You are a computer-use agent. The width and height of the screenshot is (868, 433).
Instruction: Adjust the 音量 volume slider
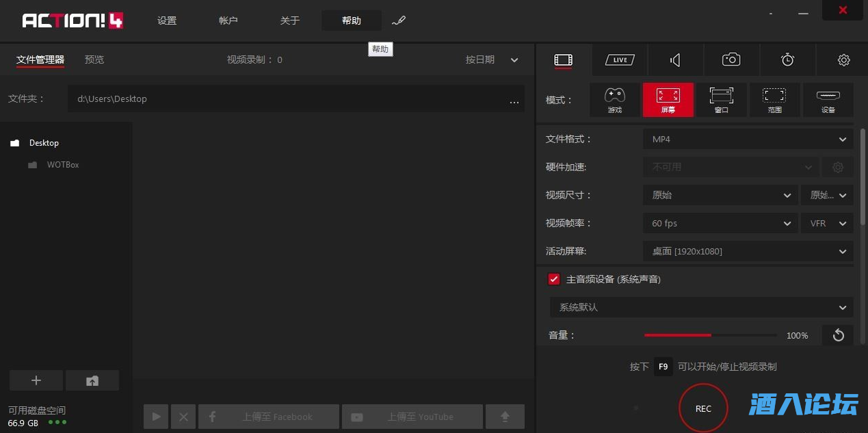pos(710,336)
